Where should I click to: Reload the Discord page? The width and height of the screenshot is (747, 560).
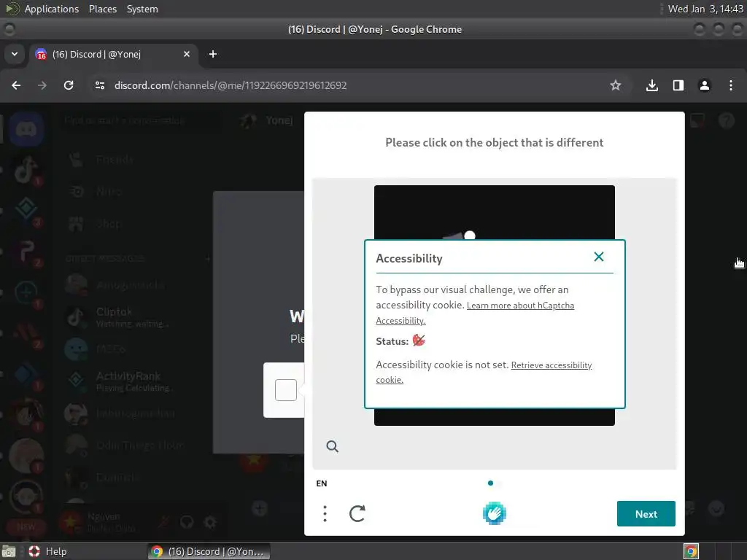coord(69,85)
